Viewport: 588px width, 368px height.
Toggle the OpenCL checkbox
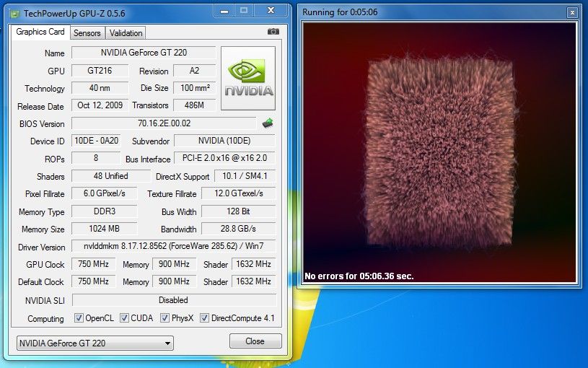(x=79, y=318)
